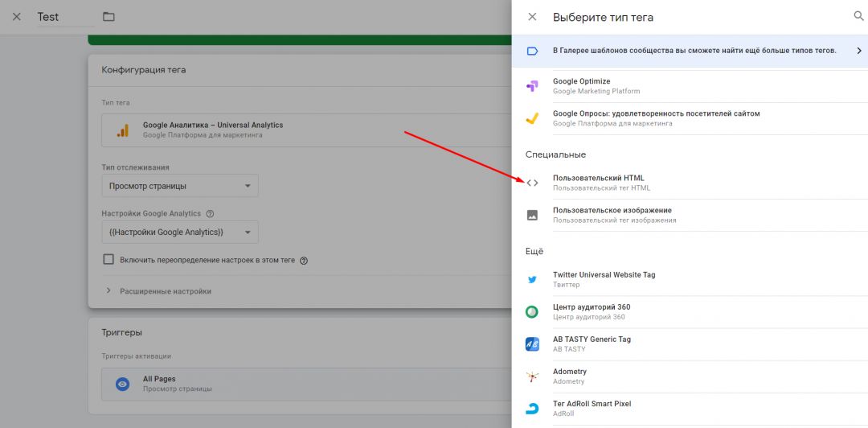Click the Twitter bird icon
This screenshot has height=428, width=868.
click(x=532, y=279)
